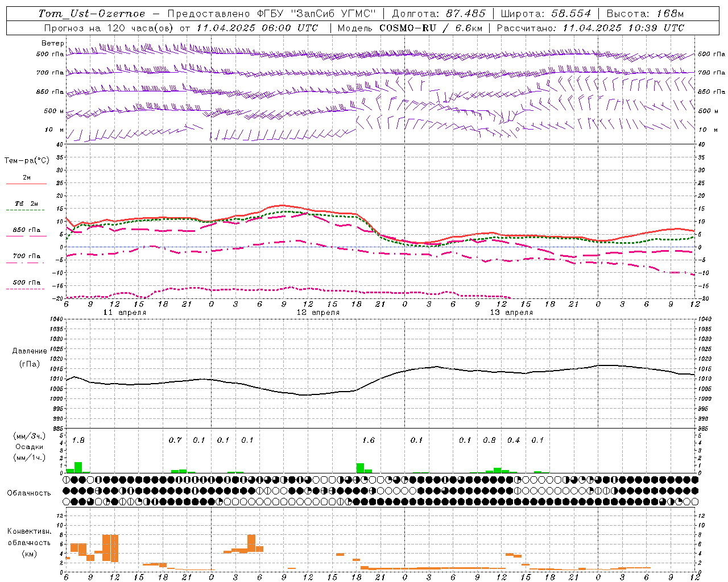Click the Давление pressure chart label
The image size is (728, 582).
30,351
